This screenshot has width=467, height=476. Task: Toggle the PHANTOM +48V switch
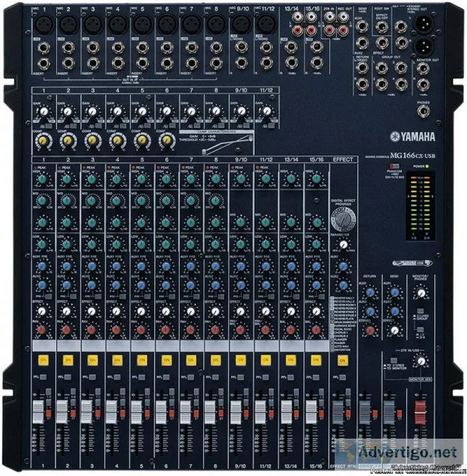[x=395, y=166]
